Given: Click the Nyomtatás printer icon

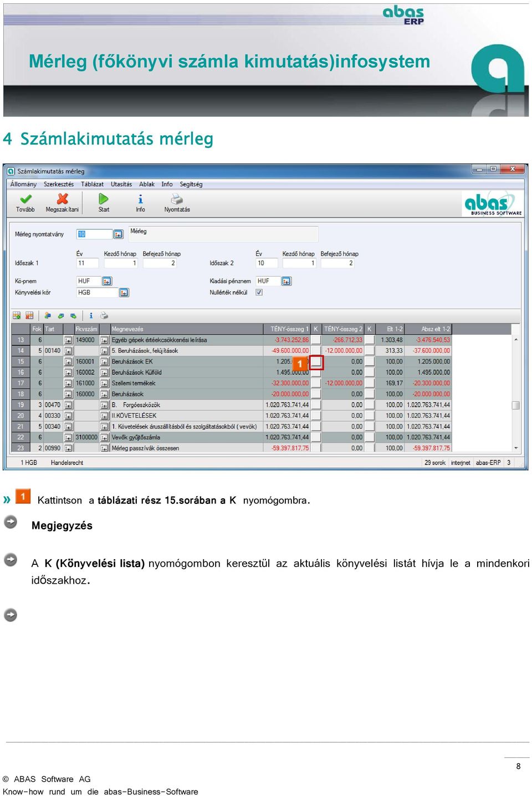Looking at the screenshot, I should [177, 198].
